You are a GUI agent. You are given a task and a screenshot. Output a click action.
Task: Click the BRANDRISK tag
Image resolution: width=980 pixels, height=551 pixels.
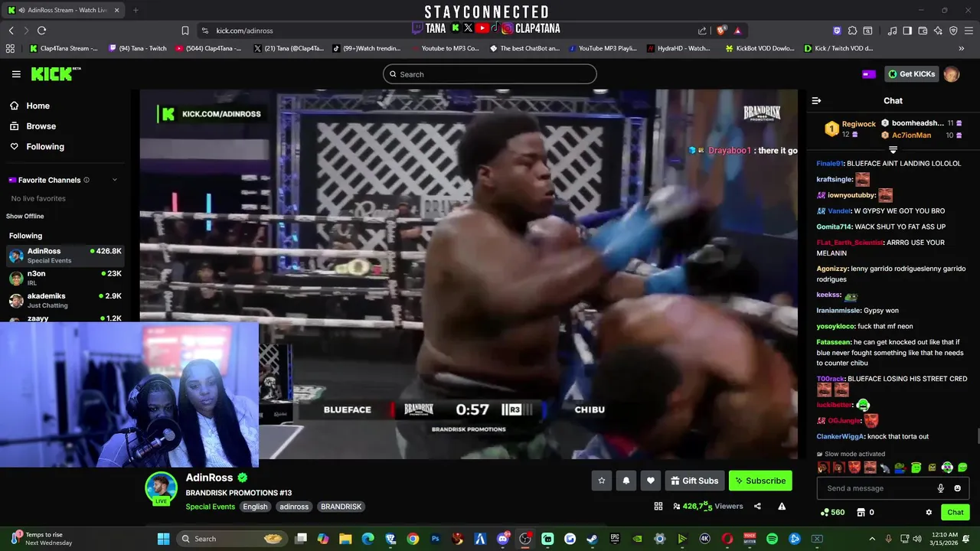point(341,507)
